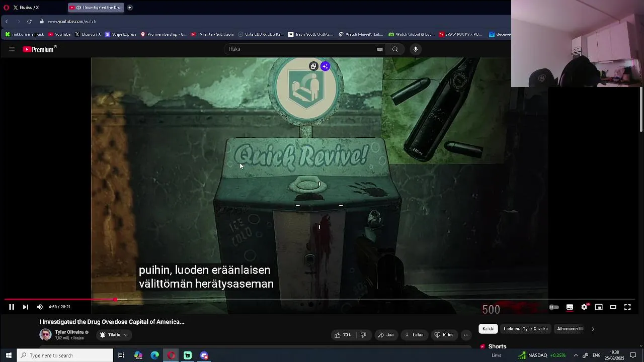Click the progress bar scrubber handle
Viewport: 644px width, 362px height.
tap(116, 300)
